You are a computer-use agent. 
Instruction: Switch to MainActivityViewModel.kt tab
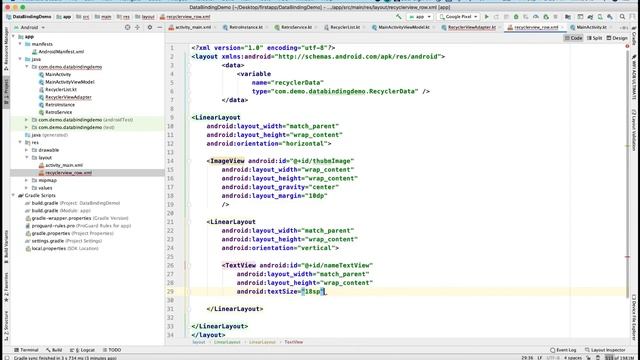tap(403, 27)
